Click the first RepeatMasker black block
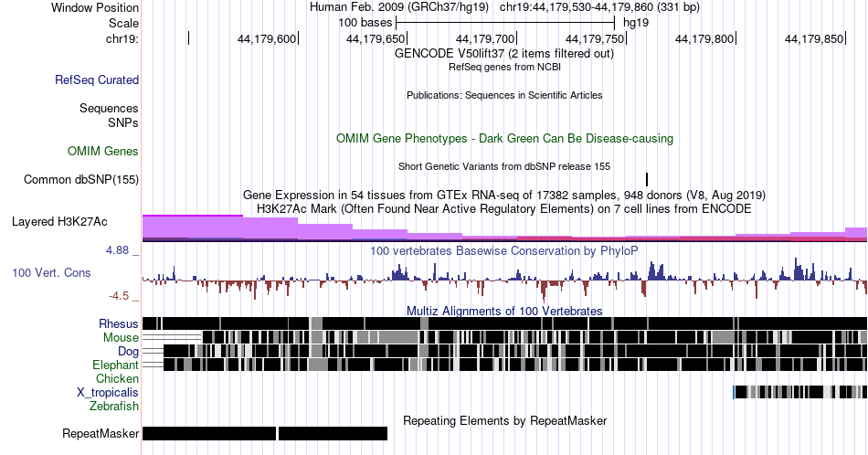The image size is (868, 455). pos(209,433)
